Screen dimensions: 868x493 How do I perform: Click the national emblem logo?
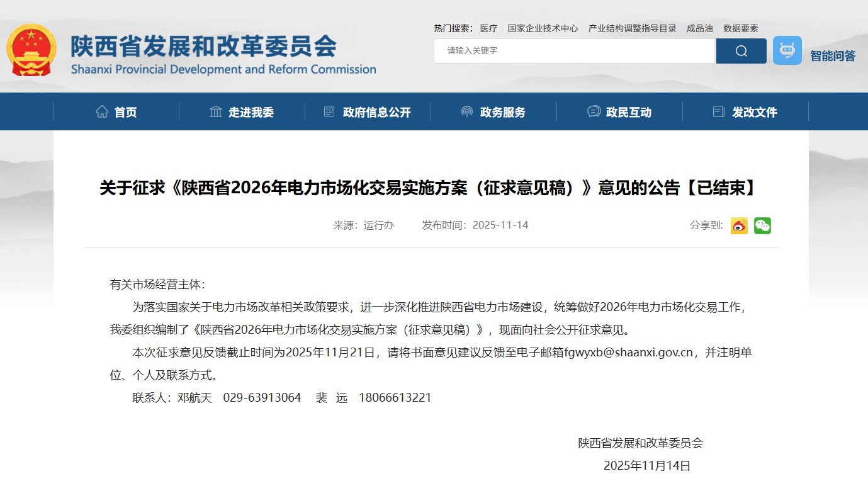point(31,50)
